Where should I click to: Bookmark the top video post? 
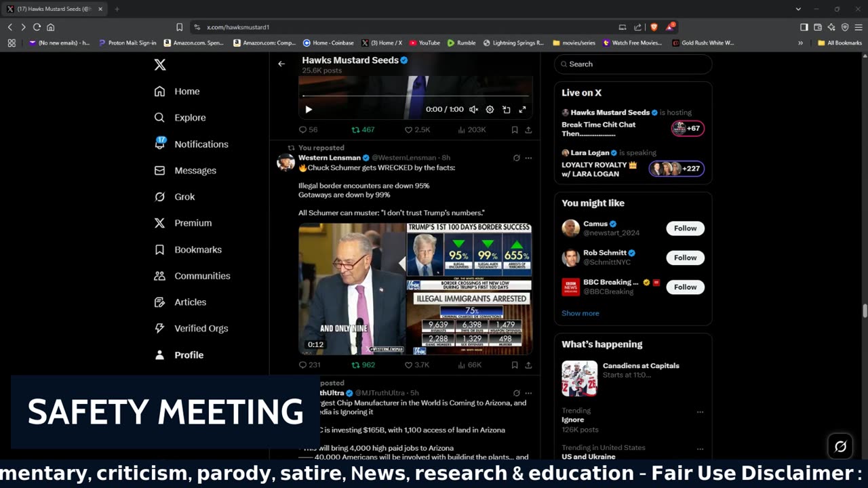[515, 129]
